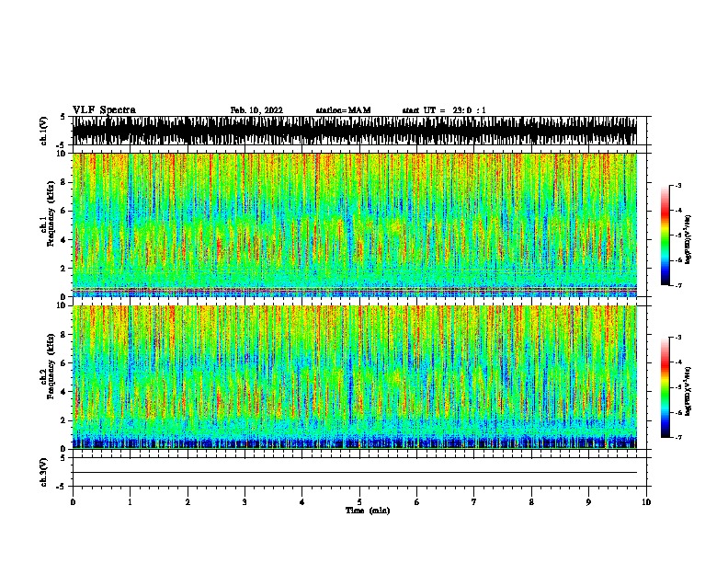728x563 pixels.
Task: Click the "-4" tick on the lower color bar
Action: pos(677,362)
